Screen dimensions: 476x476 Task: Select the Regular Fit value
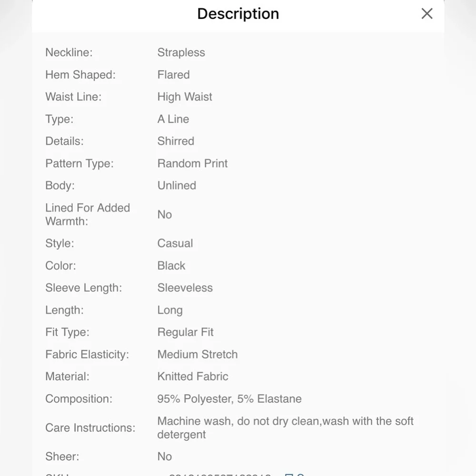(185, 332)
